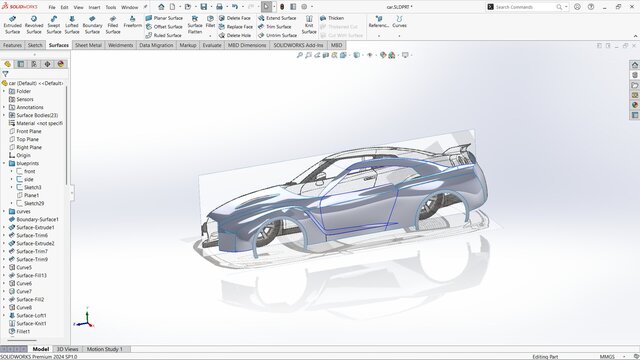Click the Home icon in the quick access bar
Viewport: 640px width, 360px height.
click(161, 7)
